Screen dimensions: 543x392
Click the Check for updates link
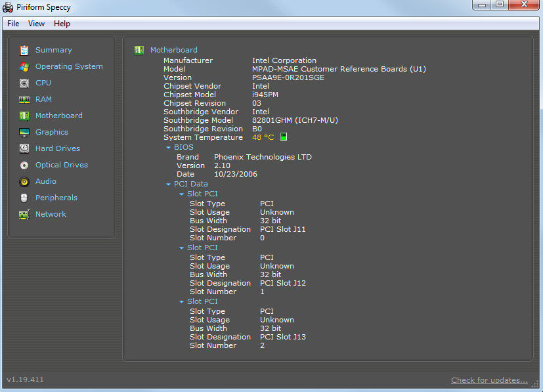[489, 380]
